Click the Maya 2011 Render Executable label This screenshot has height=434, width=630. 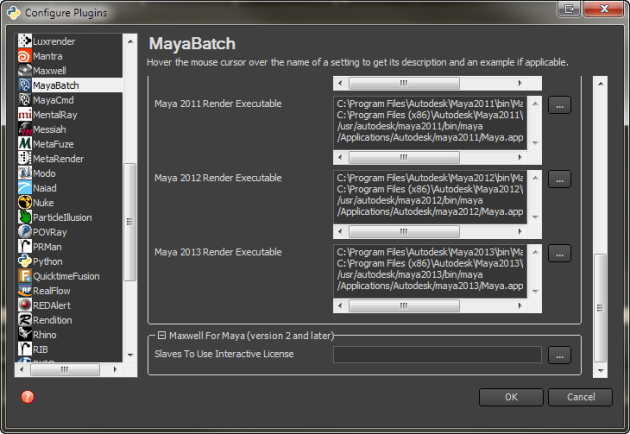coord(218,104)
